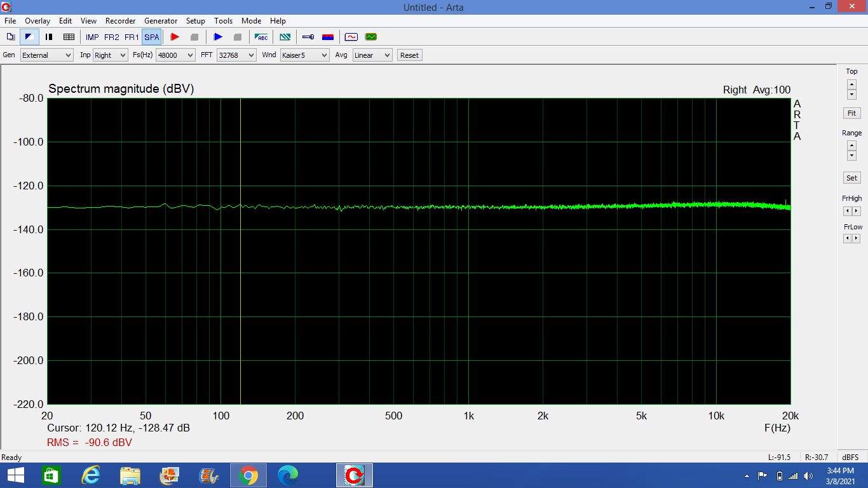The height and width of the screenshot is (488, 868).
Task: Click the Fit button
Action: pyautogui.click(x=851, y=113)
